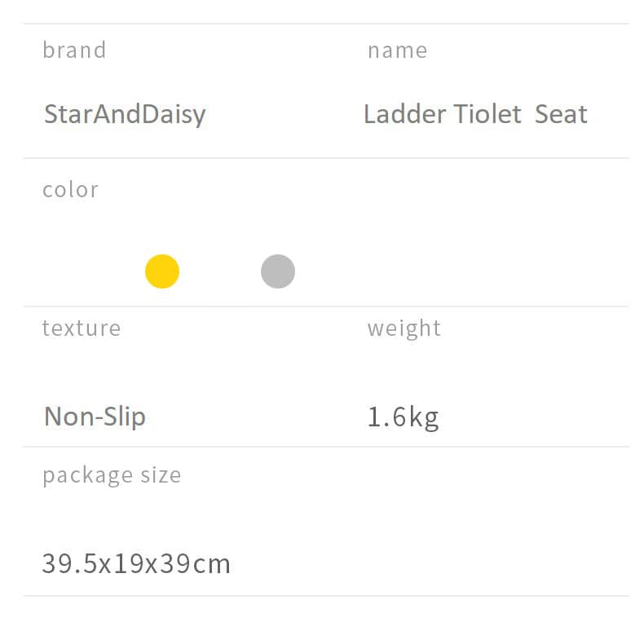Click the word 'Tiolet' in product name
644x644 pixels.
click(487, 114)
